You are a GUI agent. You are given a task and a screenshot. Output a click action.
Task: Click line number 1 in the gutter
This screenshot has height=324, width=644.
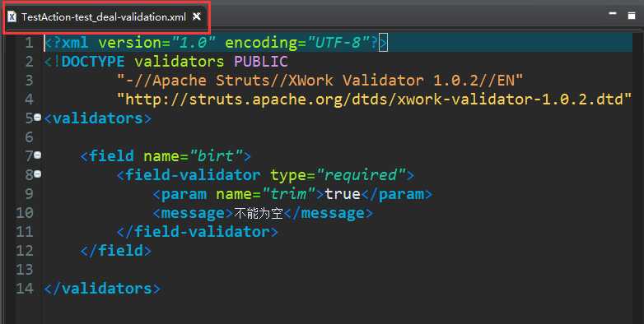[x=29, y=43]
